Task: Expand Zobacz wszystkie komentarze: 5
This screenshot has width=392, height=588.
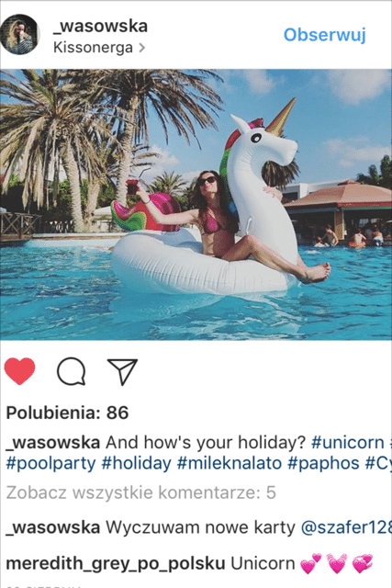Action: pos(140,492)
